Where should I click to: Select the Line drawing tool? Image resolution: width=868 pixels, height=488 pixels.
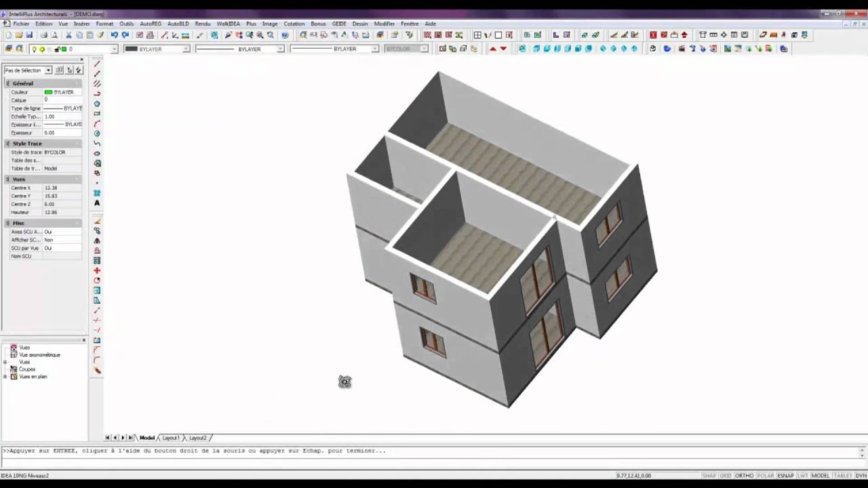(x=97, y=64)
